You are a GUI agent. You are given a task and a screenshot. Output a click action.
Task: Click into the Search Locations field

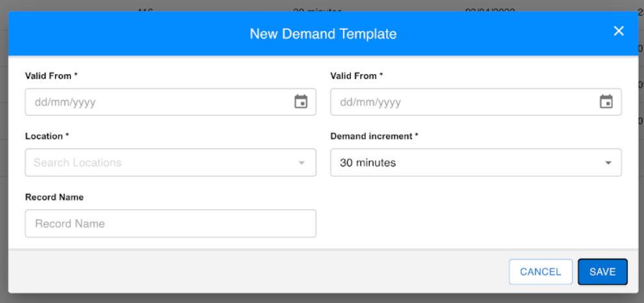pos(156,163)
